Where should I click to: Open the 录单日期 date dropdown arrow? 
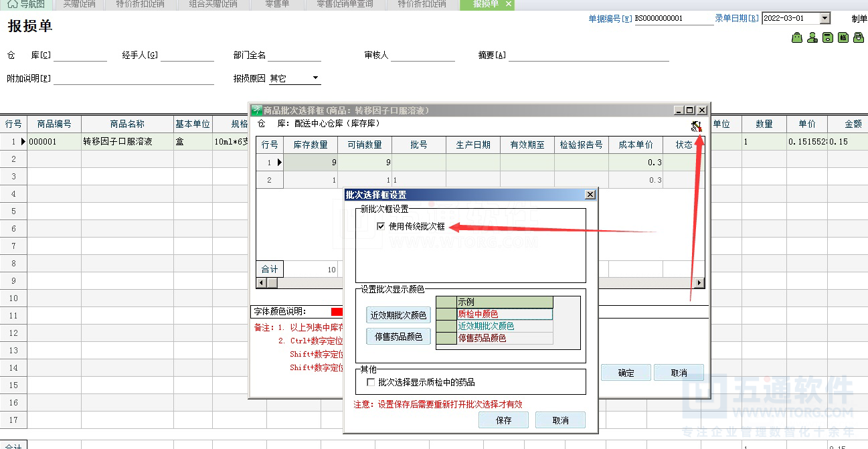(x=824, y=19)
